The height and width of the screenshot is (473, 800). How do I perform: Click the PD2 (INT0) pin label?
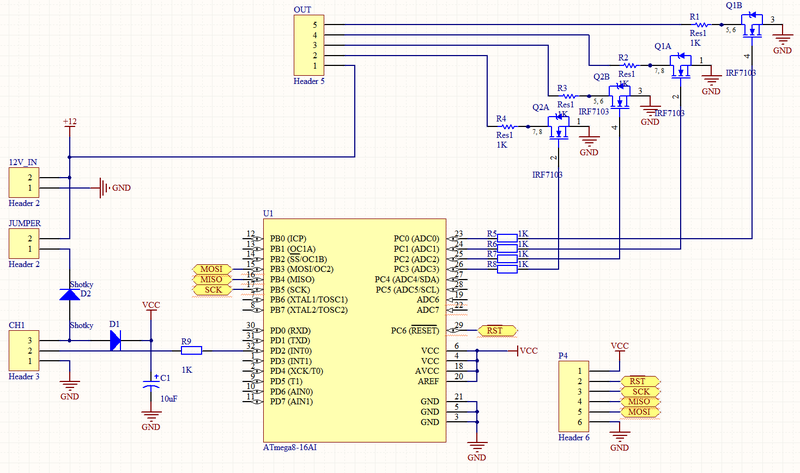point(291,351)
